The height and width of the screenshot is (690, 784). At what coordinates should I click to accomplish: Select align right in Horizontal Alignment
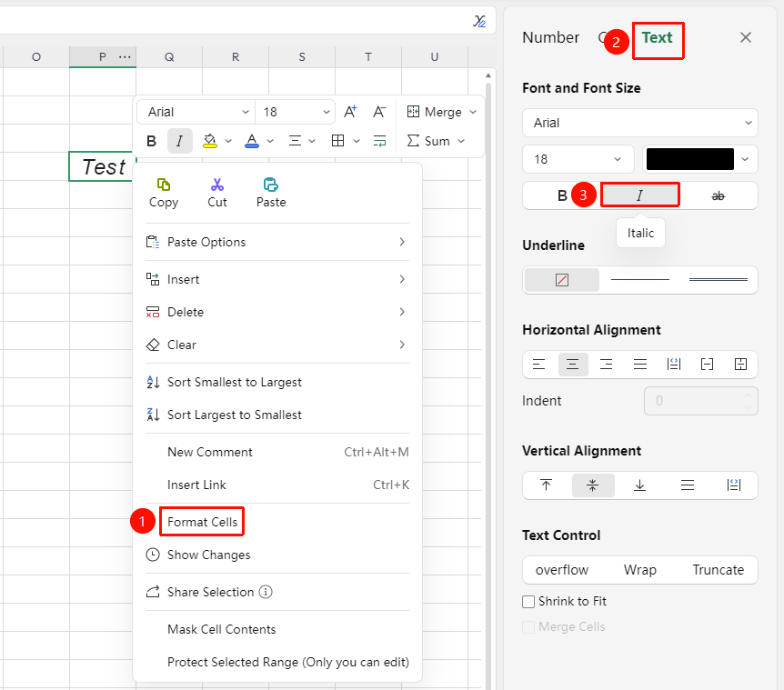click(606, 365)
